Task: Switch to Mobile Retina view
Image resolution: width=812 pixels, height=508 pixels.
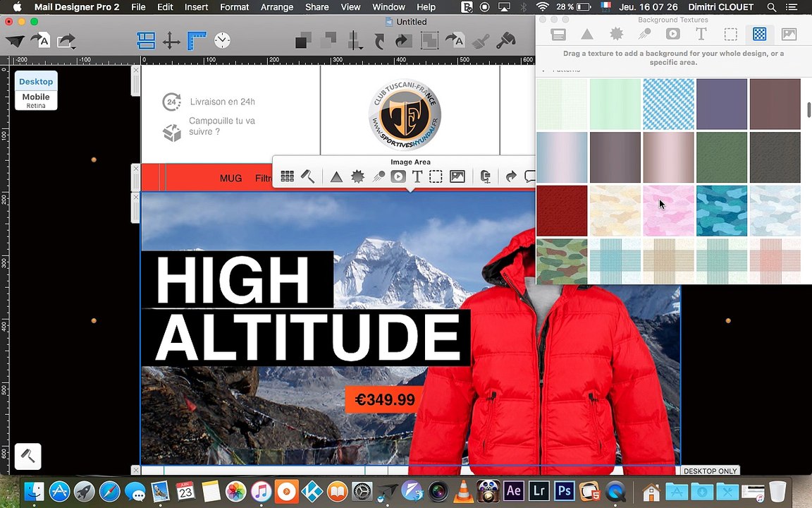Action: 36,101
